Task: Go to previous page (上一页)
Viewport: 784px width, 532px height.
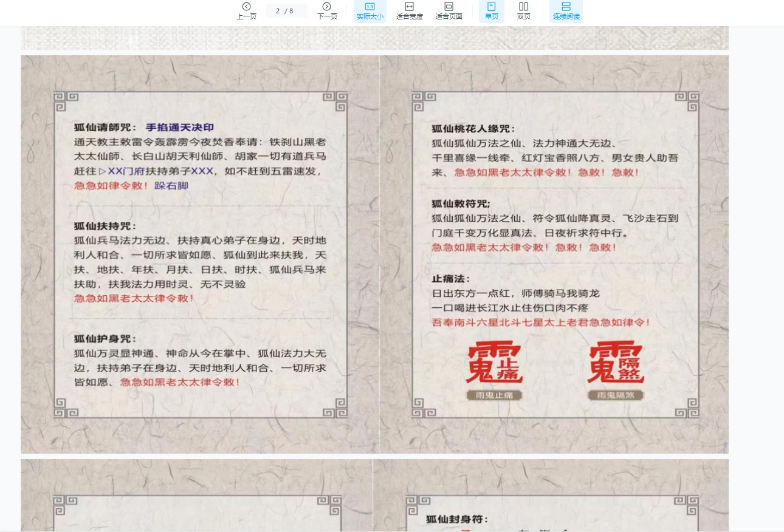Action: click(x=246, y=11)
